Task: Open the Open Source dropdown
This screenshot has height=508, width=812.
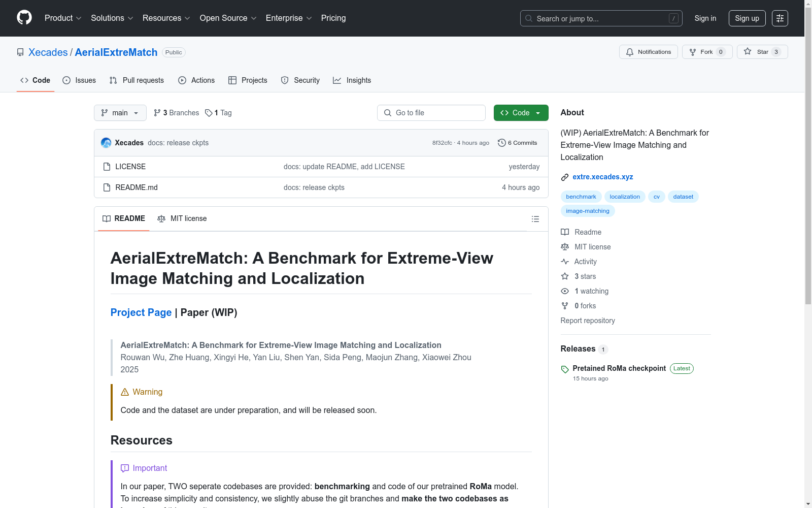Action: pyautogui.click(x=228, y=18)
